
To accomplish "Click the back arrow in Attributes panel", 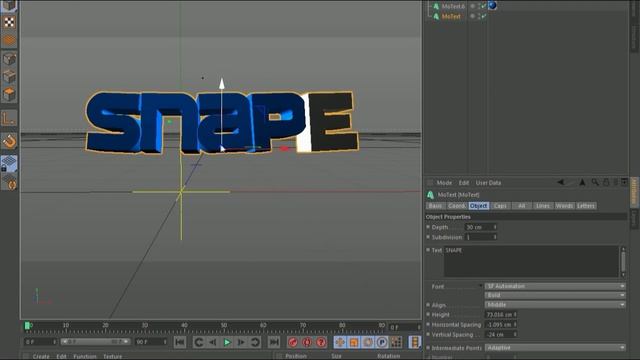I will click(562, 182).
